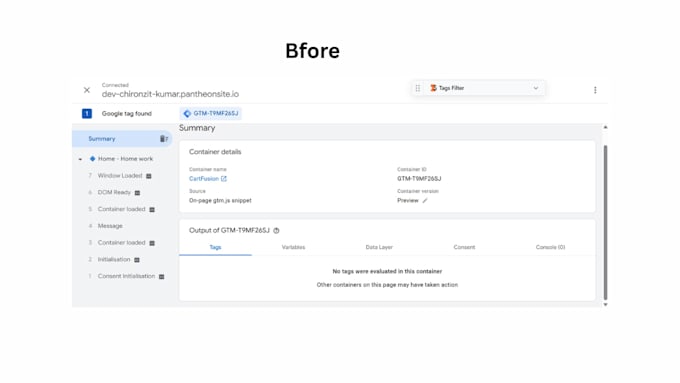Image resolution: width=680 pixels, height=383 pixels.
Task: Click the external link icon next to CartFusion
Action: (224, 179)
